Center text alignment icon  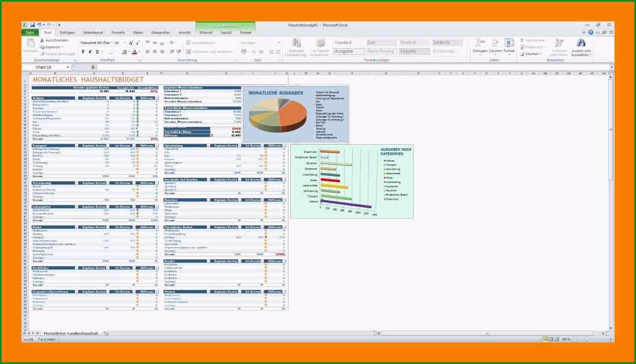pyautogui.click(x=155, y=52)
